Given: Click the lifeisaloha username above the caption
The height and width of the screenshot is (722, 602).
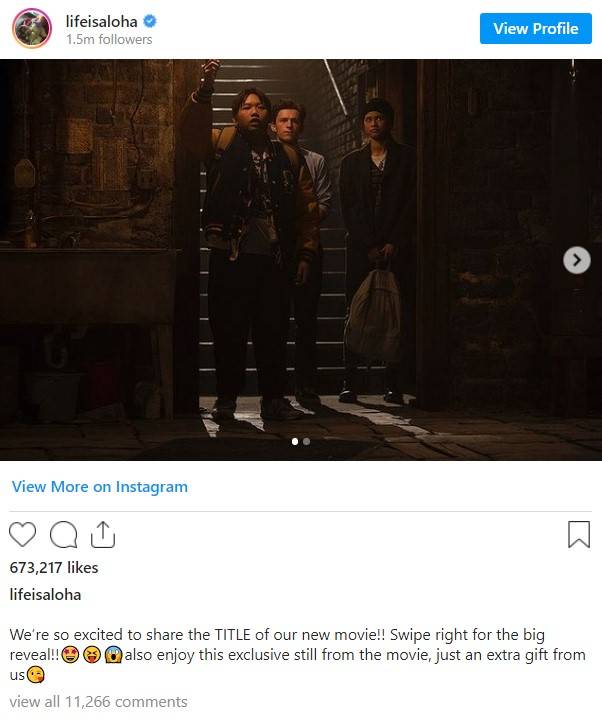Looking at the screenshot, I should [45, 595].
